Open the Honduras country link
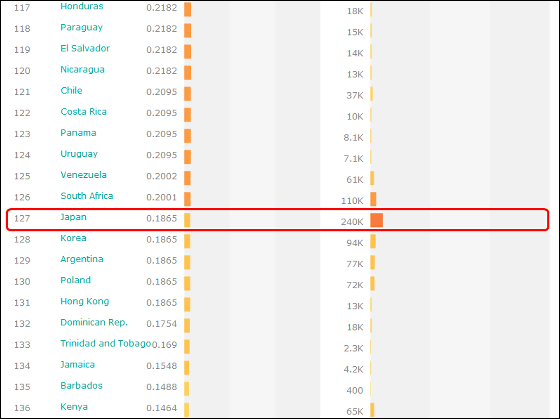 coord(82,6)
